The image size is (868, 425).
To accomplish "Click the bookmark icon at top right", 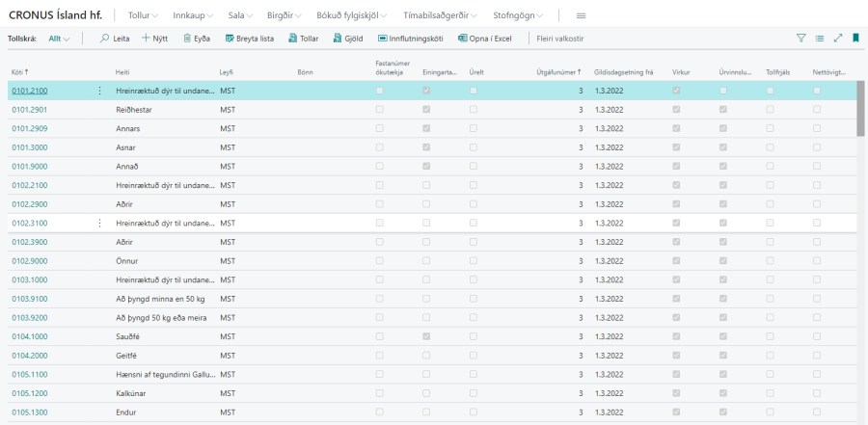I will (855, 39).
